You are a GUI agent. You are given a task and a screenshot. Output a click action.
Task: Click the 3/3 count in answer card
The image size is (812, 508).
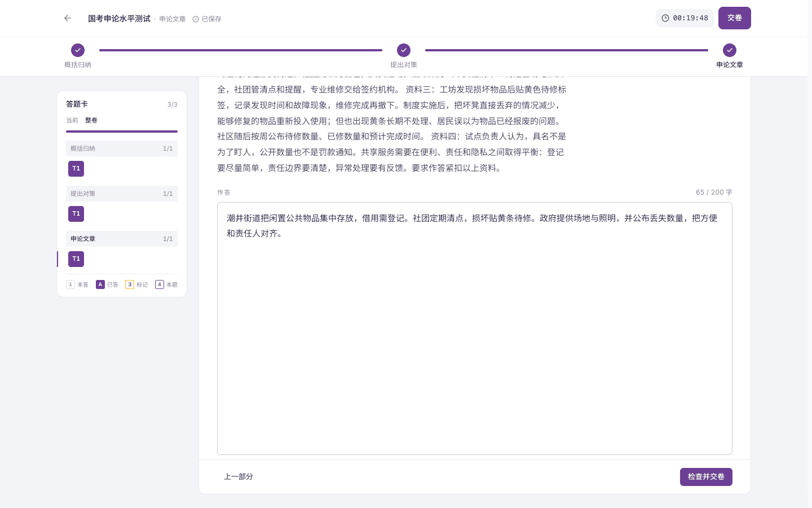click(173, 104)
